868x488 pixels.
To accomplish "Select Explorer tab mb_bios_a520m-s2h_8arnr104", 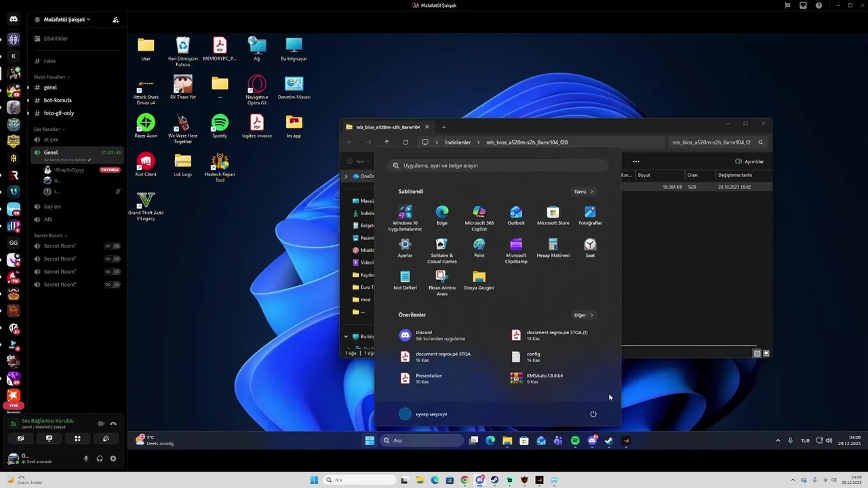I will [388, 127].
